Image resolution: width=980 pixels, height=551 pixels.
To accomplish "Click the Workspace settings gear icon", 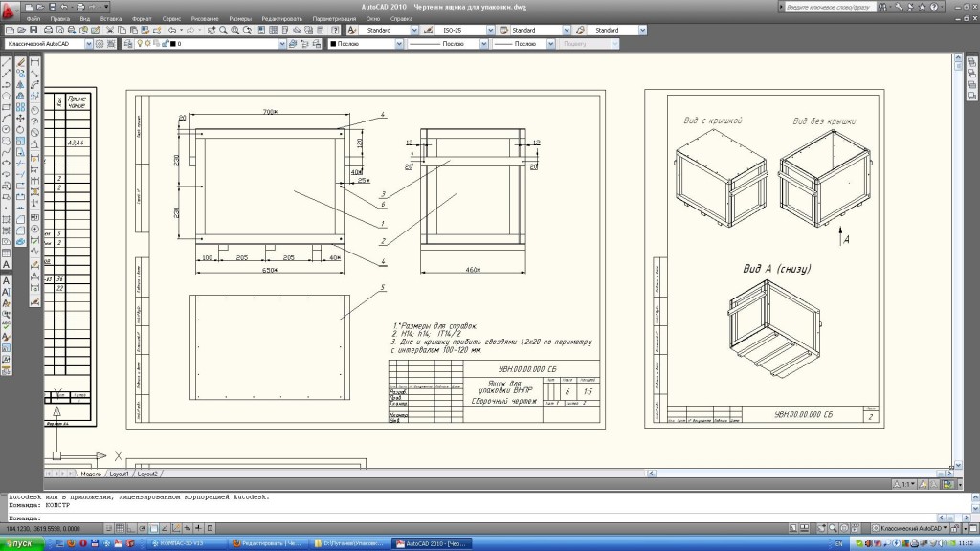I will click(100, 44).
